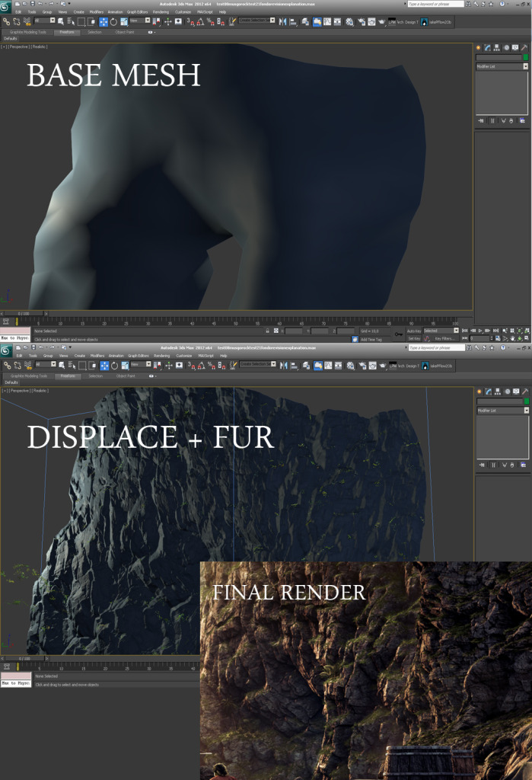The height and width of the screenshot is (780, 532).
Task: Toggle 3D Snaps in lower window
Action: click(x=192, y=366)
